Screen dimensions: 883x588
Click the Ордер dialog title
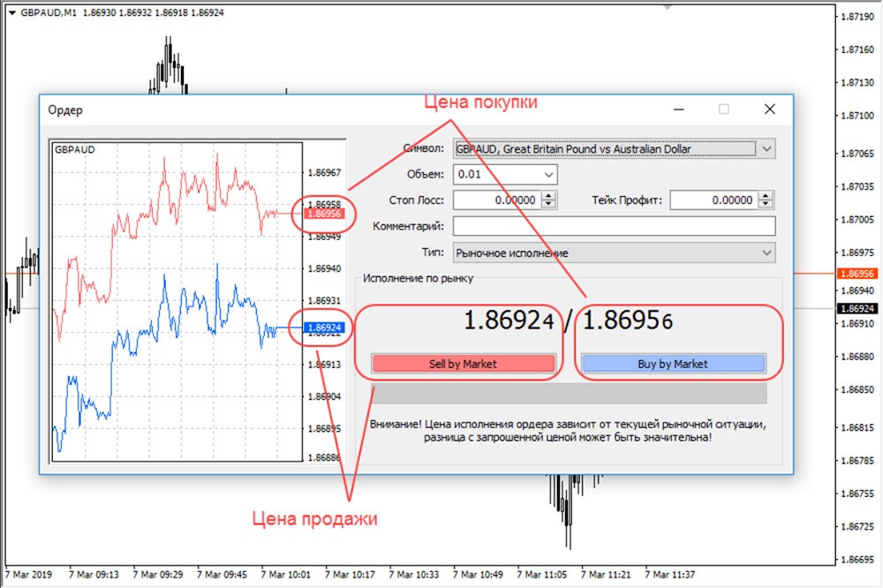pyautogui.click(x=65, y=109)
